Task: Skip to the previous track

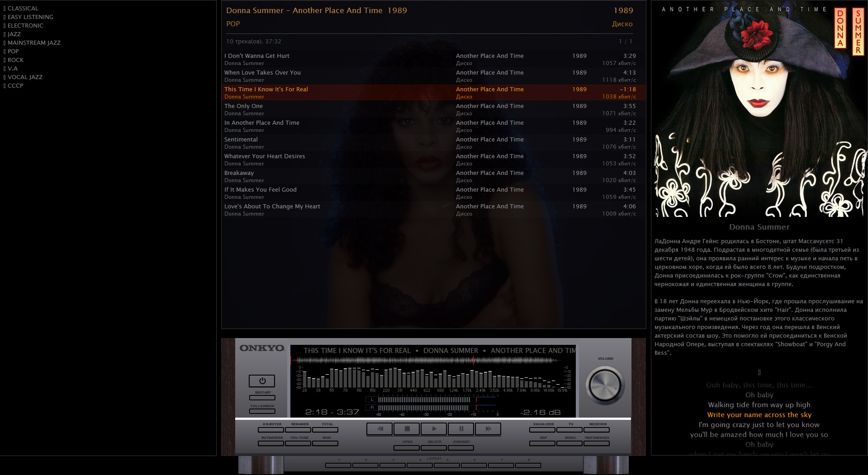Action: point(379,428)
